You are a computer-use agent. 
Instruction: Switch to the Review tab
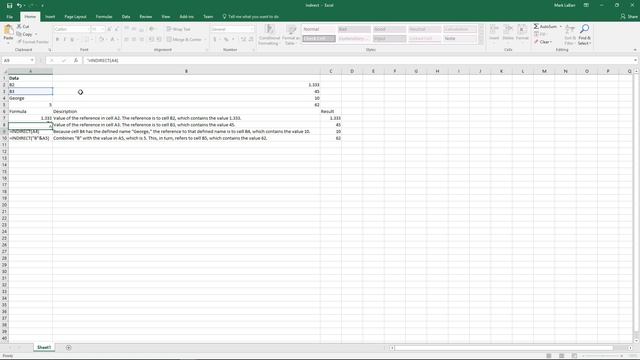click(x=146, y=17)
